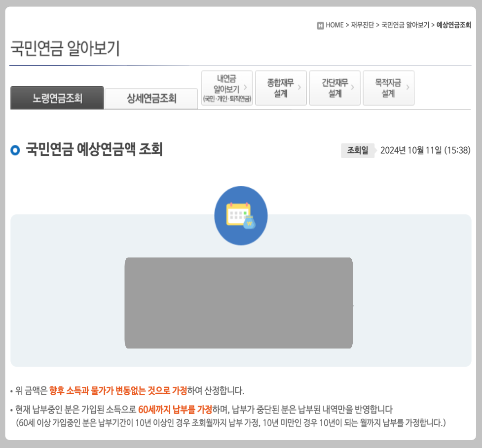This screenshot has width=482, height=448.
Task: Click the HOME icon in the breadcrumb
Action: tap(321, 23)
